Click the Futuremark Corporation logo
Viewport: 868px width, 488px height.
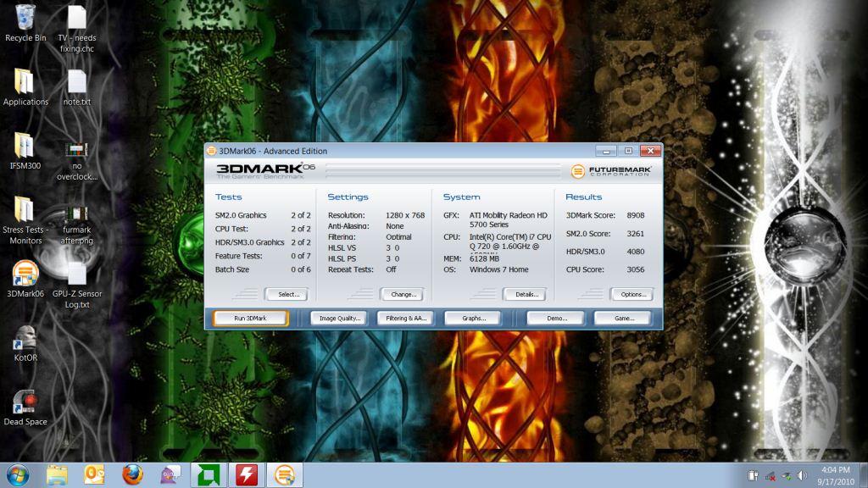point(610,171)
